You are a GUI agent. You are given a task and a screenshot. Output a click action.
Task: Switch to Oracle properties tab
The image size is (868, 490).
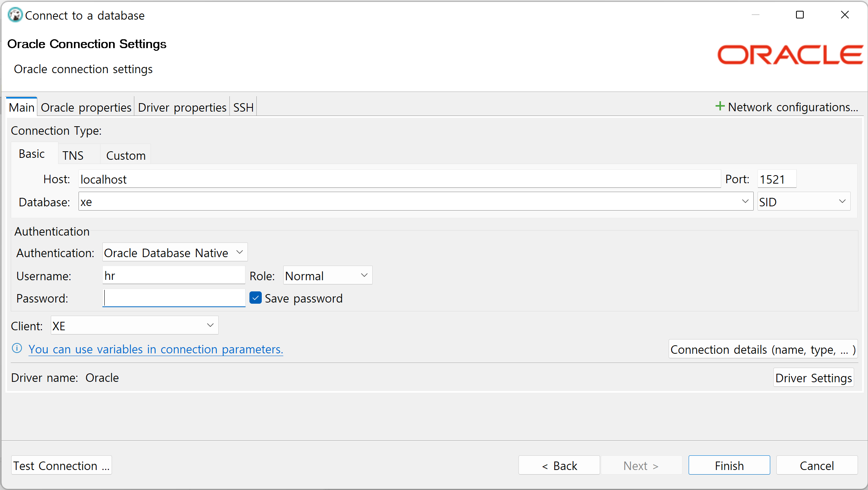click(86, 107)
